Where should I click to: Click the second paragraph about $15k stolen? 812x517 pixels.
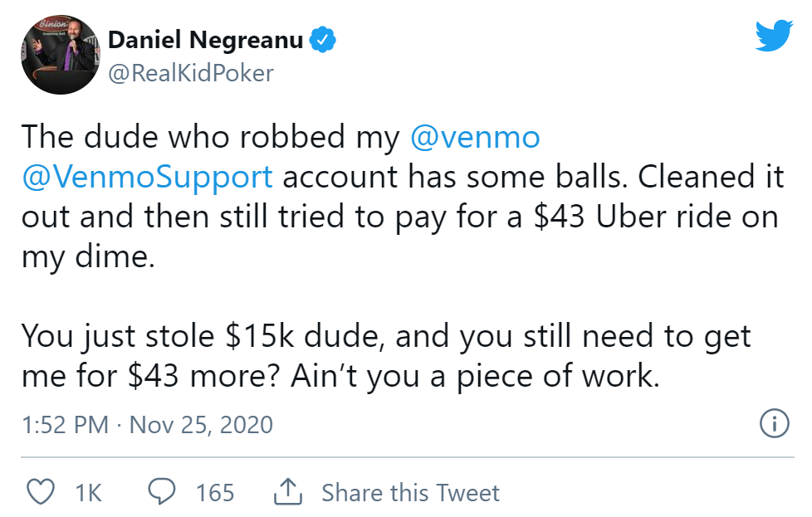pyautogui.click(x=386, y=356)
